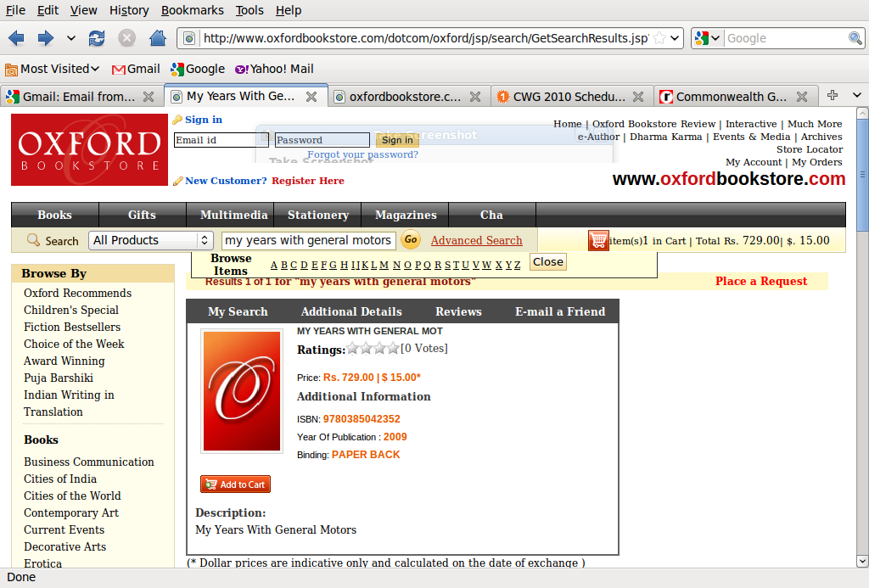Bookmark page with the star icon
Screen dimensions: 869x588
click(659, 38)
